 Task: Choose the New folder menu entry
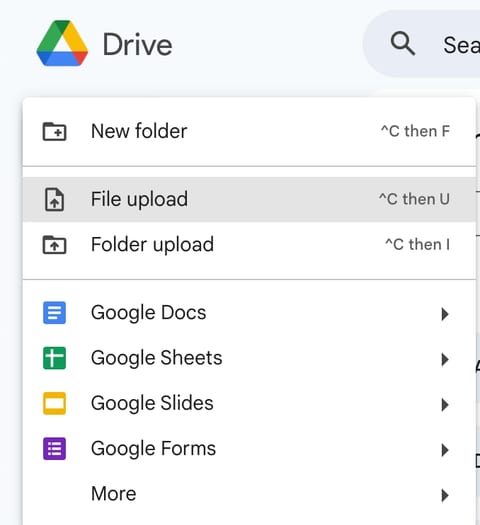point(249,131)
